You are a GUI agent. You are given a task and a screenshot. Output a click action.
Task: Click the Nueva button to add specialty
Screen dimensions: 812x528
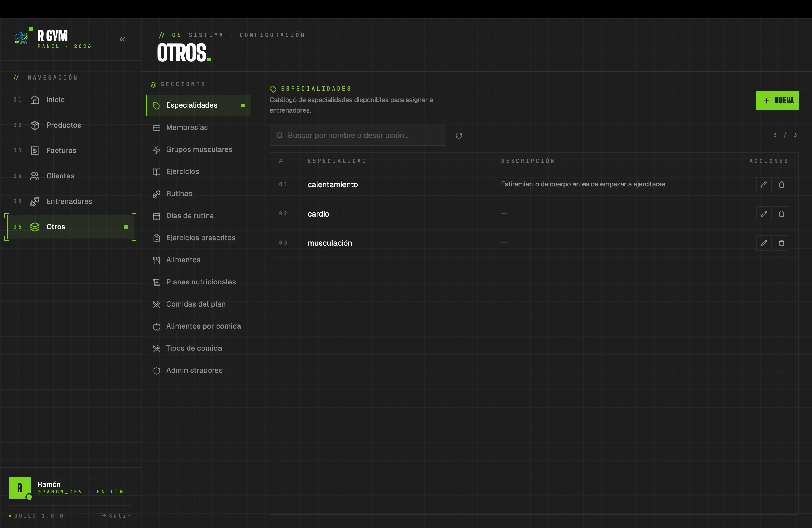coord(777,101)
